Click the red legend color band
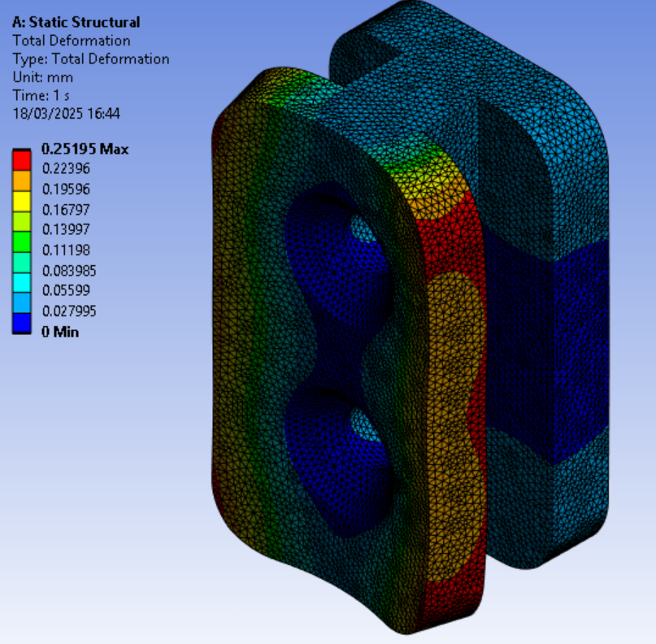Viewport: 656px width, 644px height. [23, 159]
